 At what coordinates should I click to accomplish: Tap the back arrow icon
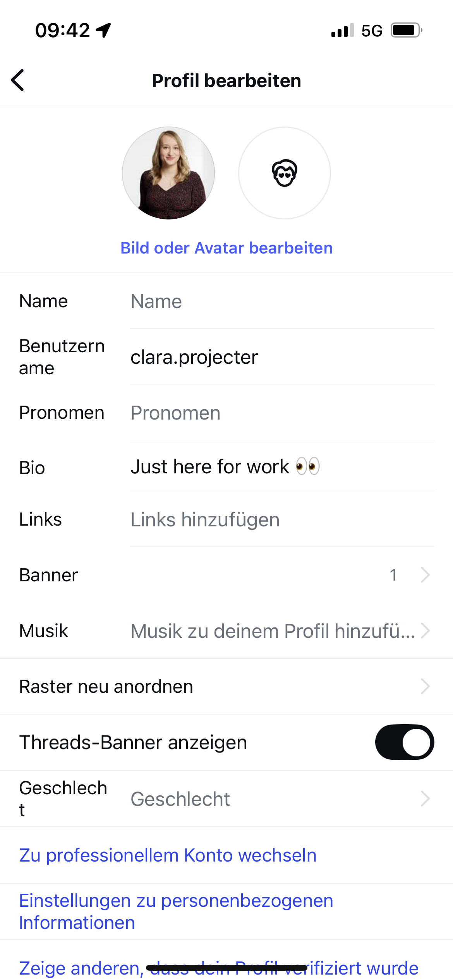(18, 80)
